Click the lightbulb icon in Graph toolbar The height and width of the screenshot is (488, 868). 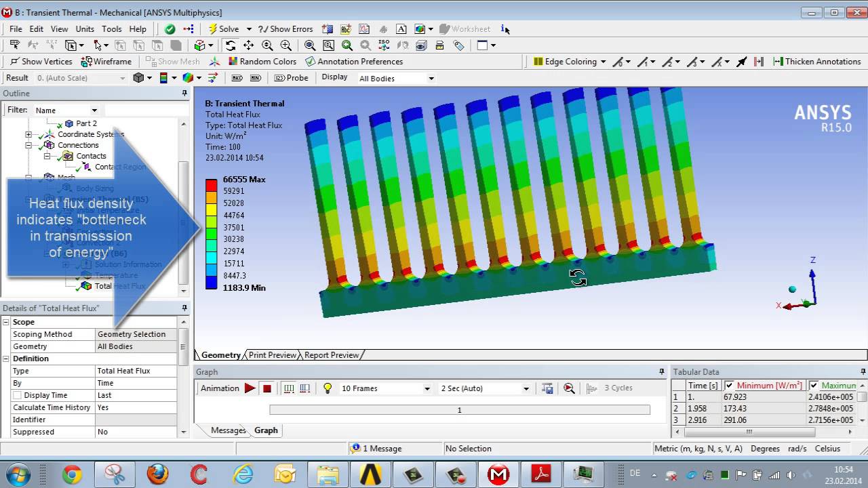(328, 388)
